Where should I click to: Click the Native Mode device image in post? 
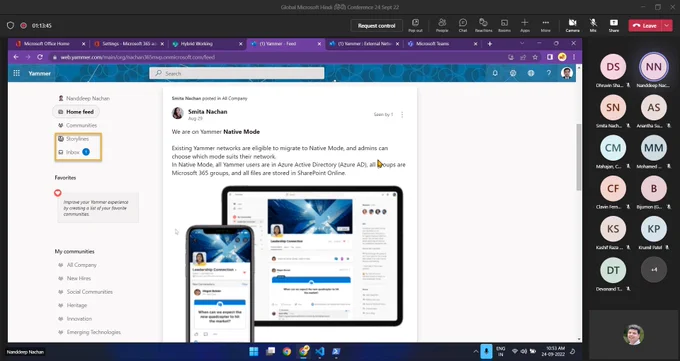(x=294, y=263)
